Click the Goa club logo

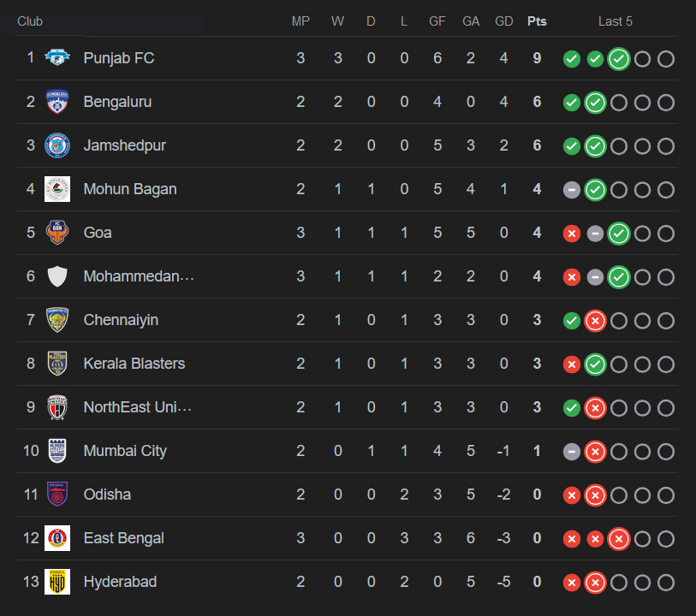click(57, 233)
